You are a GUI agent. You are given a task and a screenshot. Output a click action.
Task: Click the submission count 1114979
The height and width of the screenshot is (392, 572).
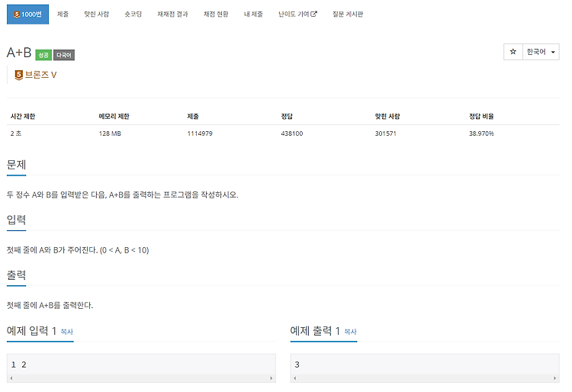coord(200,133)
